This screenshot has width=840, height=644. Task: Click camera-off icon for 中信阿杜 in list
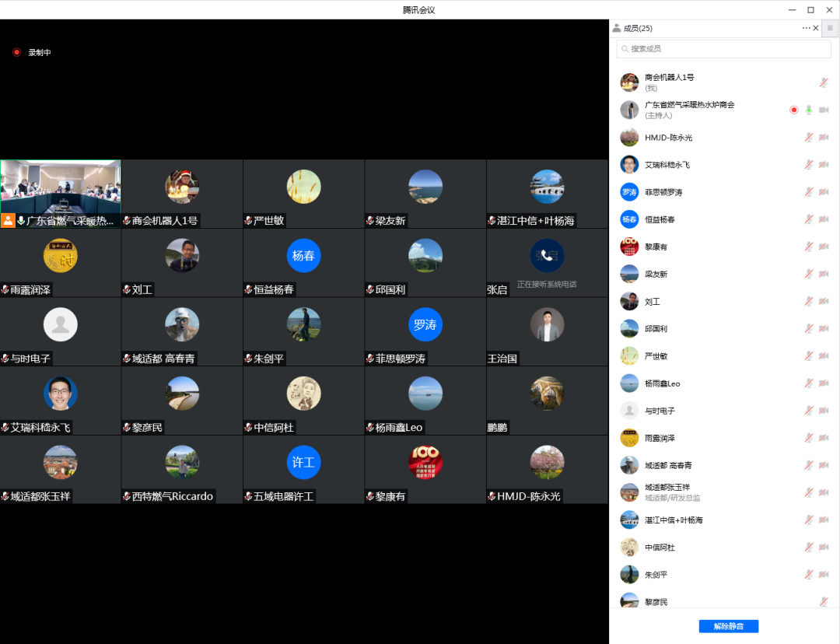[x=824, y=547]
